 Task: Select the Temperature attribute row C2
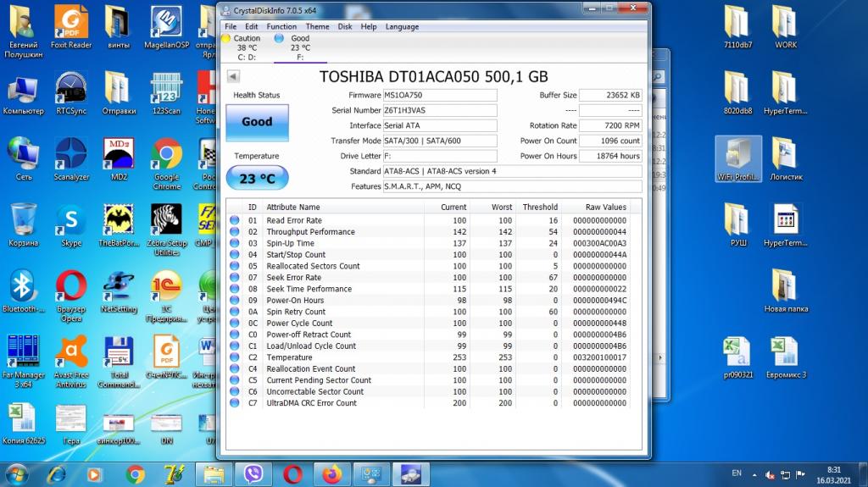click(x=428, y=357)
